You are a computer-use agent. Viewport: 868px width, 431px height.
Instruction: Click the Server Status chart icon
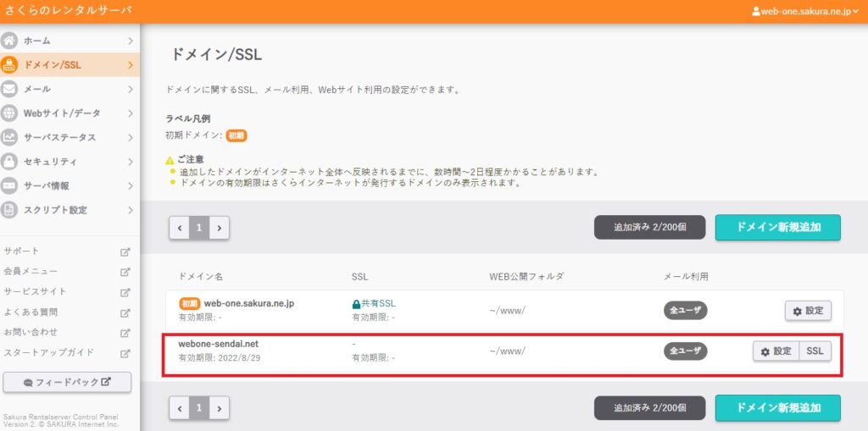(8, 137)
